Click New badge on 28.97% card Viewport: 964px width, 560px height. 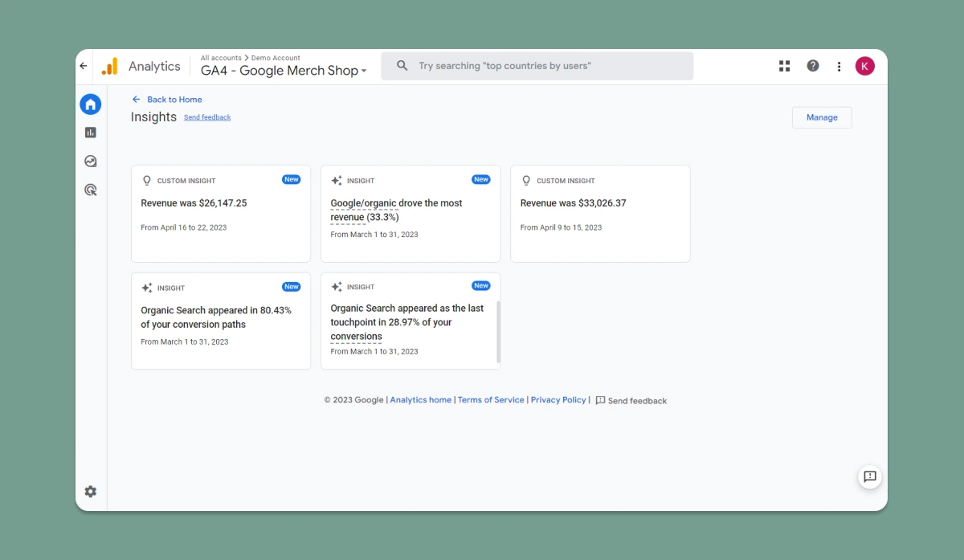pos(481,286)
